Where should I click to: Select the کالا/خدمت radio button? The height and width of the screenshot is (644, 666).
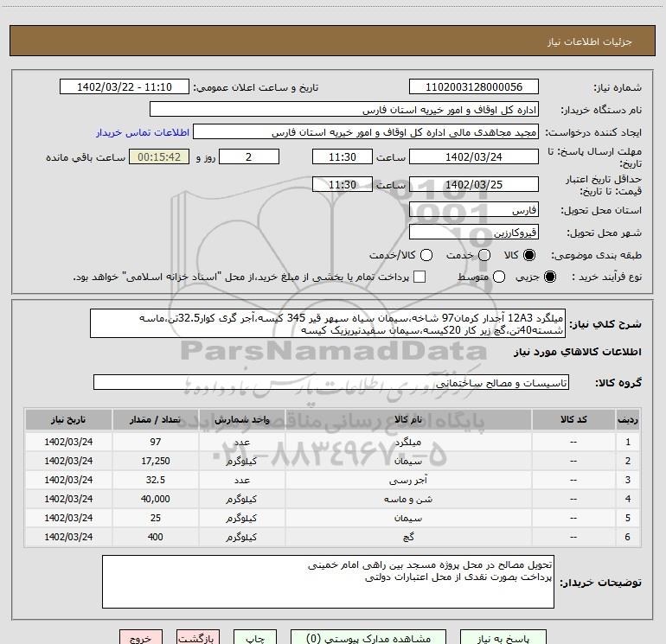[x=426, y=255]
